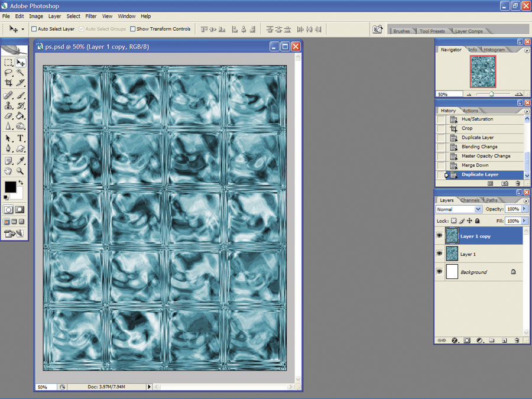Screen dimensions: 532x399
Task: Open the Filter menu
Action: pyautogui.click(x=90, y=16)
